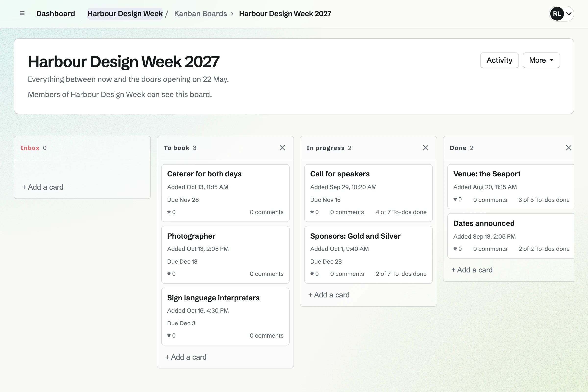Open the RL account avatar menu

[561, 13]
